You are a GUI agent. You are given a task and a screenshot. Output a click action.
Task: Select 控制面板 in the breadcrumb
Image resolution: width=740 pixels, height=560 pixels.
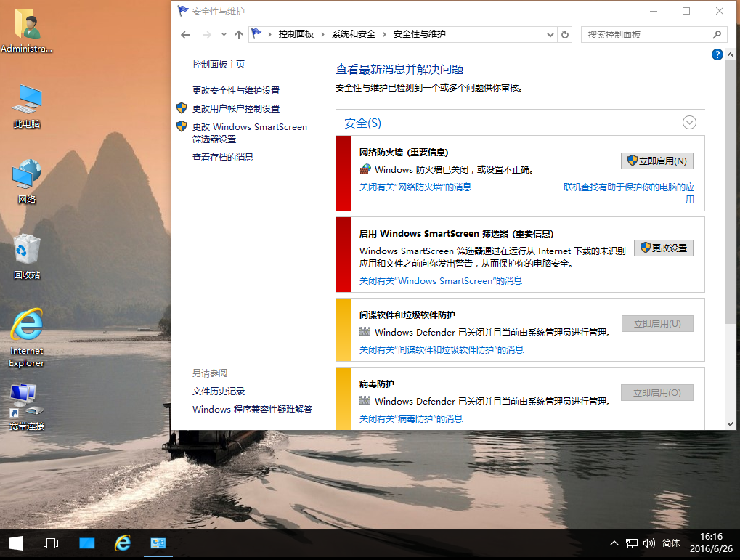click(x=296, y=34)
